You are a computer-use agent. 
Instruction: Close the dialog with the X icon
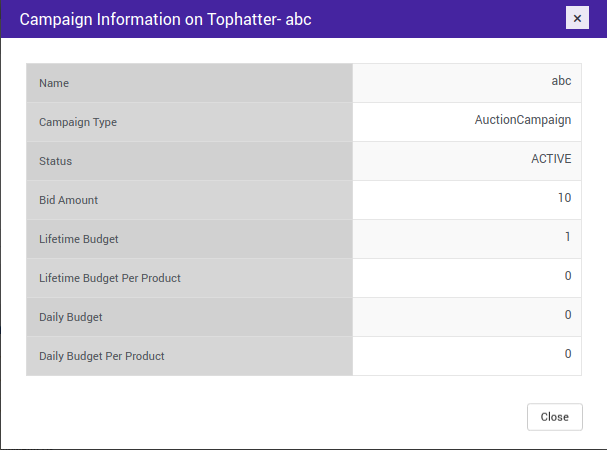[x=576, y=18]
